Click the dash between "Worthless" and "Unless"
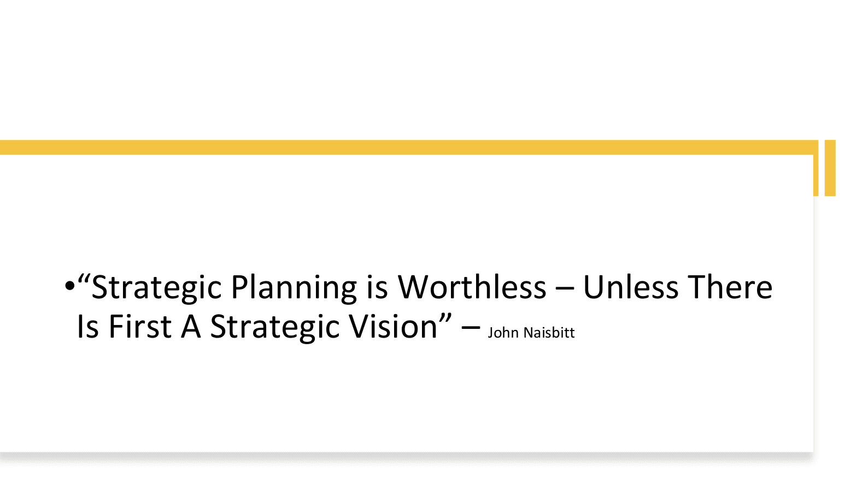 pos(565,289)
